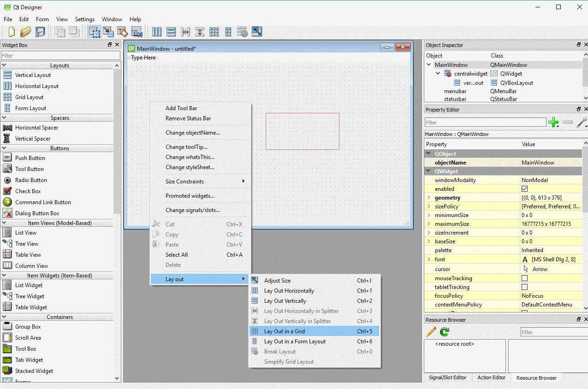
Task: Click 'Type Here' in the form menubar
Action: tap(143, 58)
